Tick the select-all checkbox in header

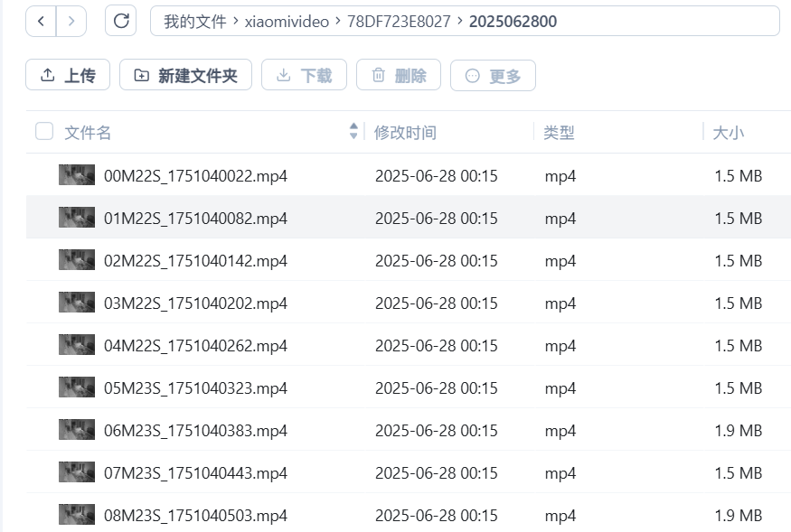pos(44,131)
